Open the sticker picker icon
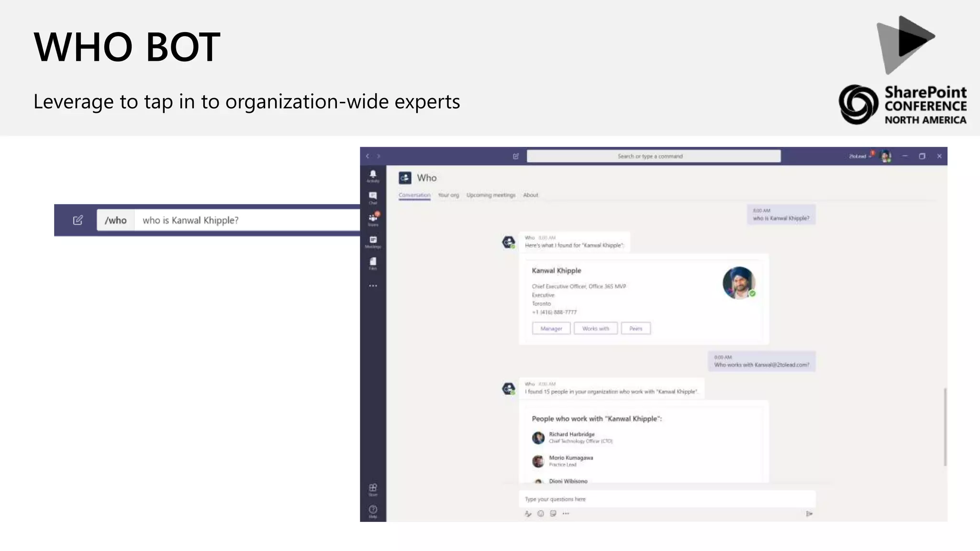The image size is (980, 551). click(553, 513)
